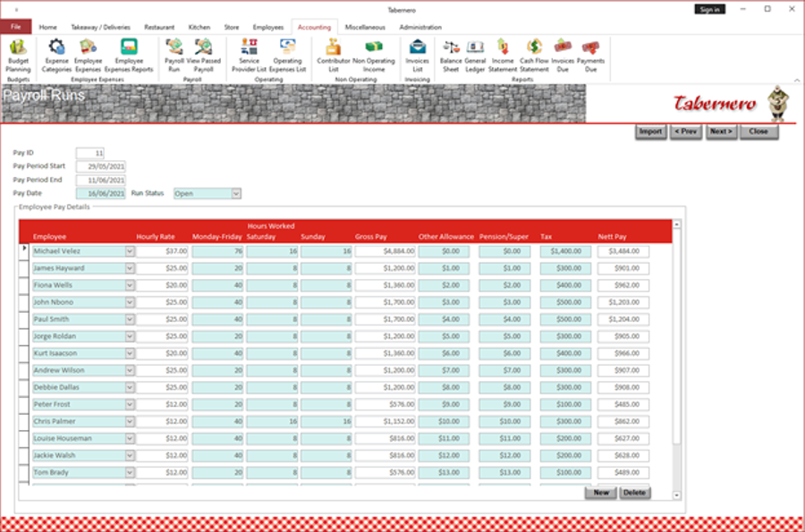This screenshot has height=532, width=805.
Task: Open the Andrew Wilson employee dropdown
Action: click(130, 370)
